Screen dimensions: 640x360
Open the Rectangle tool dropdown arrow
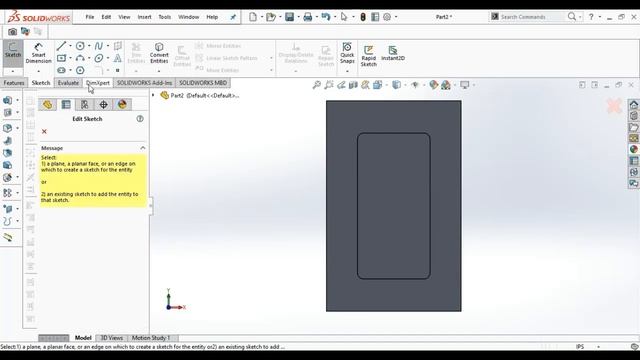[70, 58]
